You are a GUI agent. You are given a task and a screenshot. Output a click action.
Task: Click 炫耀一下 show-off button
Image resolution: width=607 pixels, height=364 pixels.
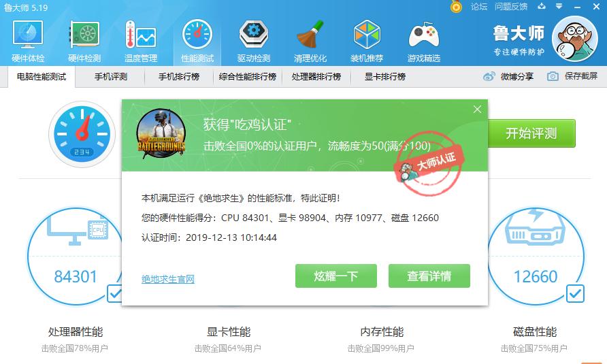click(x=336, y=276)
